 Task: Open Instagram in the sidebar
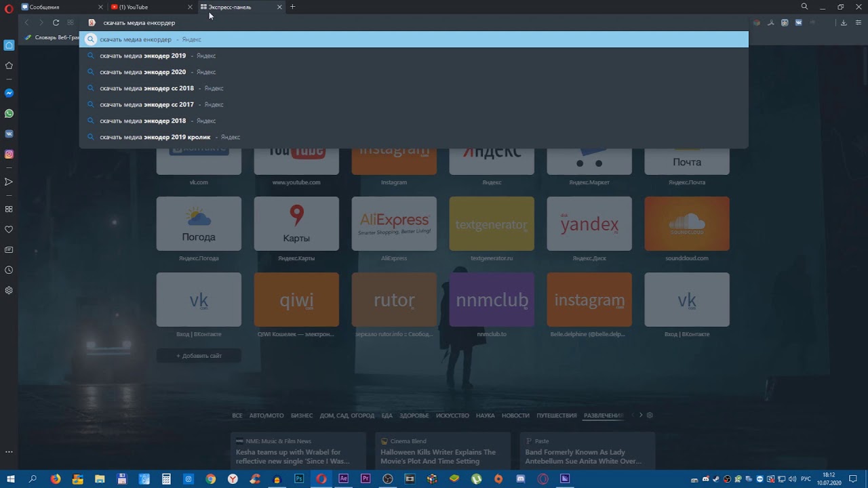(9, 154)
